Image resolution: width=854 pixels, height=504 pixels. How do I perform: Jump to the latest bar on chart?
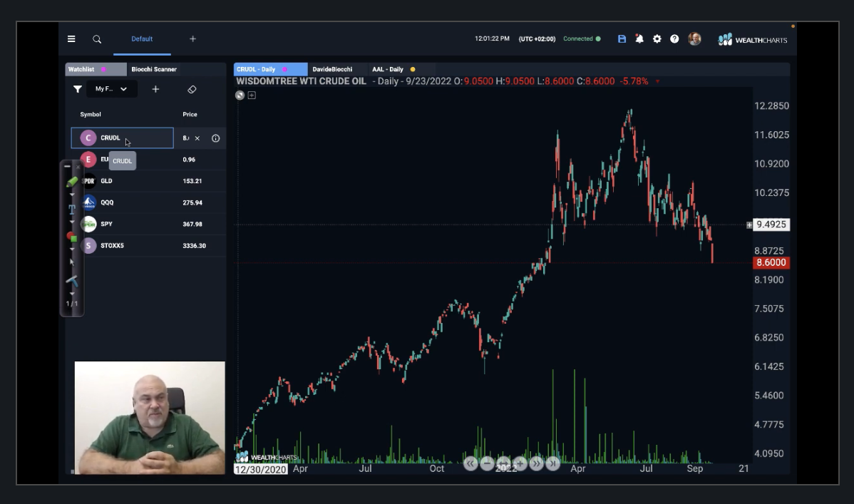[x=552, y=463]
